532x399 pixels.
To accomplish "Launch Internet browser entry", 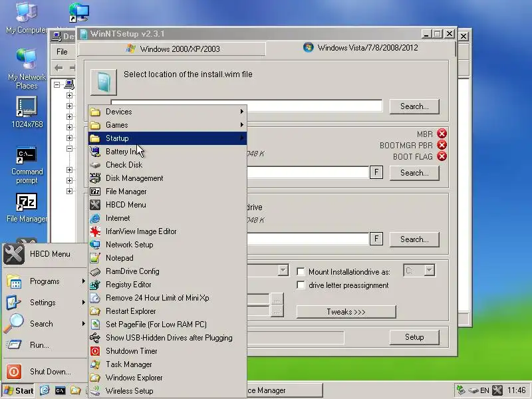I will [x=168, y=218].
